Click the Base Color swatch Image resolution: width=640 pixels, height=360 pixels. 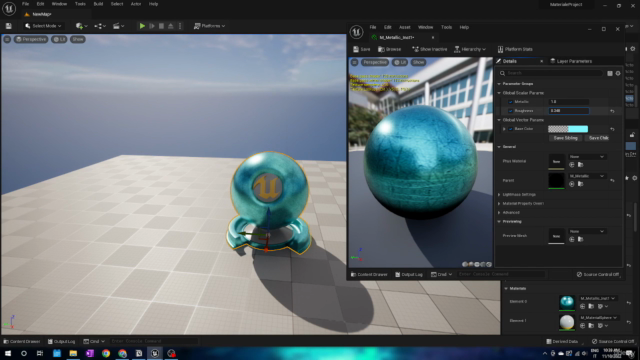(568, 129)
